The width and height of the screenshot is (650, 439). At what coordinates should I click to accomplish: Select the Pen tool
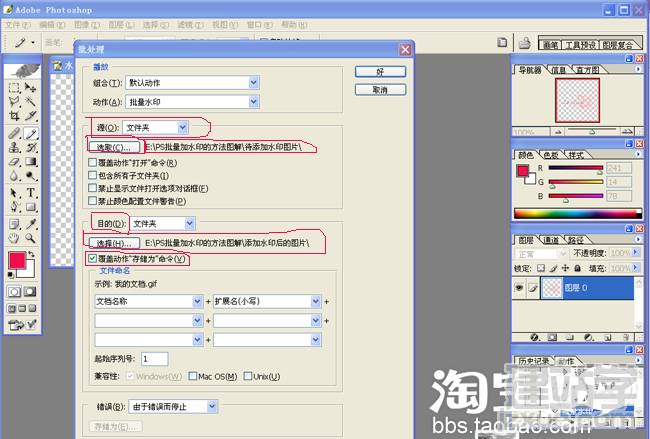point(14,207)
